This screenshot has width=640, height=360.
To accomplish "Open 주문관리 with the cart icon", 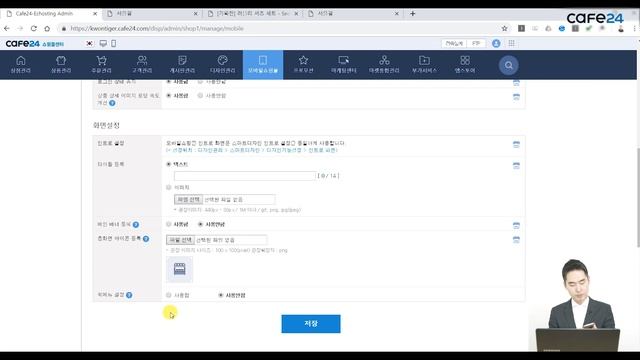I will (101, 65).
